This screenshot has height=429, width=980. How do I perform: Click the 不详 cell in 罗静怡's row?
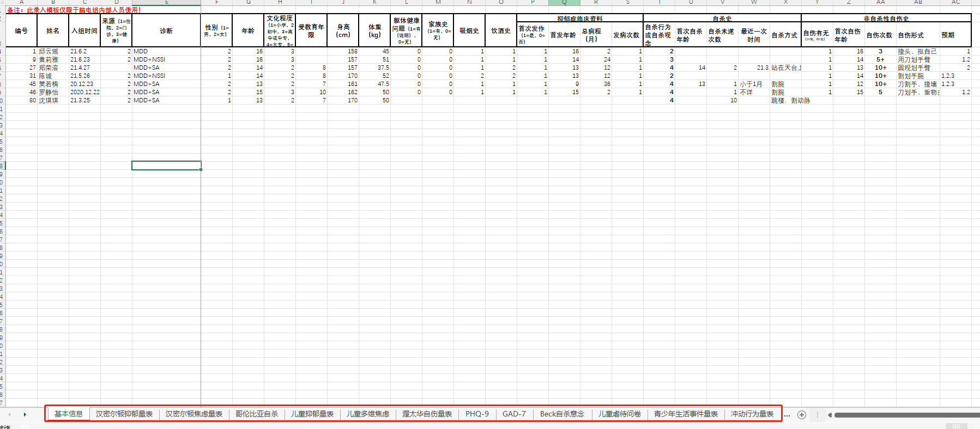pos(754,92)
